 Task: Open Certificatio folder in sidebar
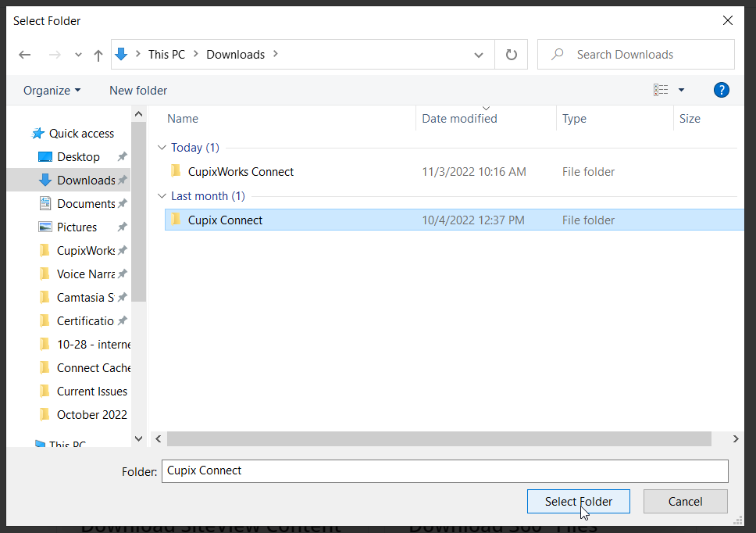[x=85, y=320]
